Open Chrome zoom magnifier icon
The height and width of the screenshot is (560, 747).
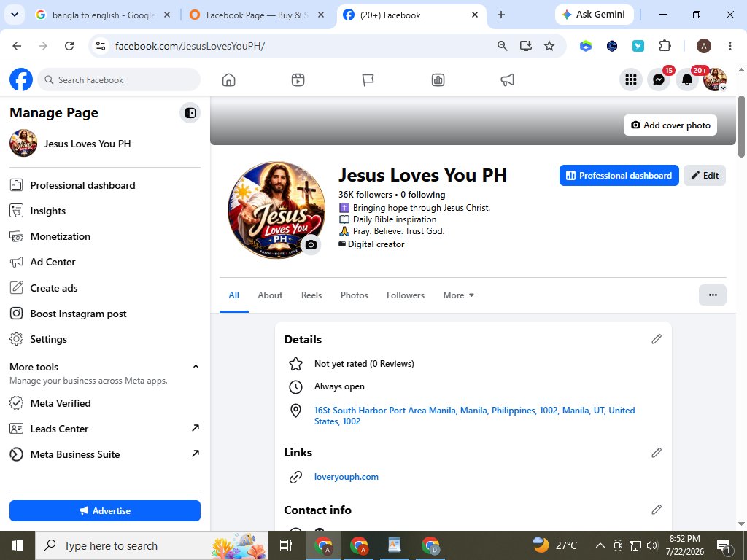(x=502, y=46)
